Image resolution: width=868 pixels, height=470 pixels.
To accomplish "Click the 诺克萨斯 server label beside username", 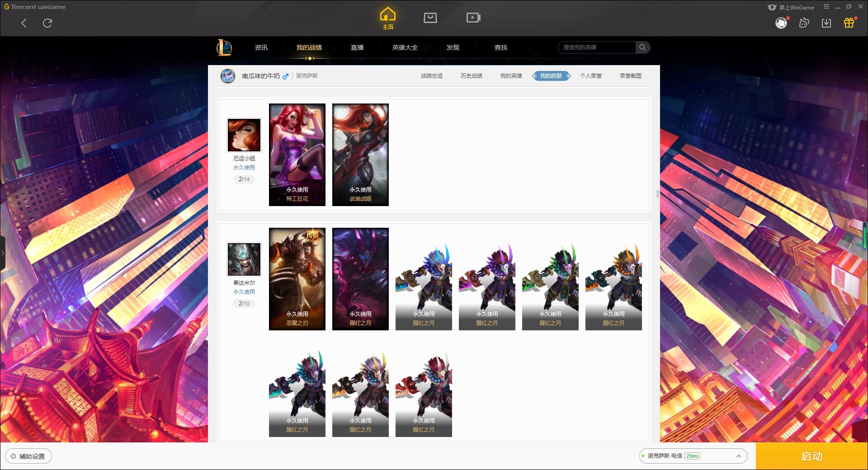I will (307, 76).
